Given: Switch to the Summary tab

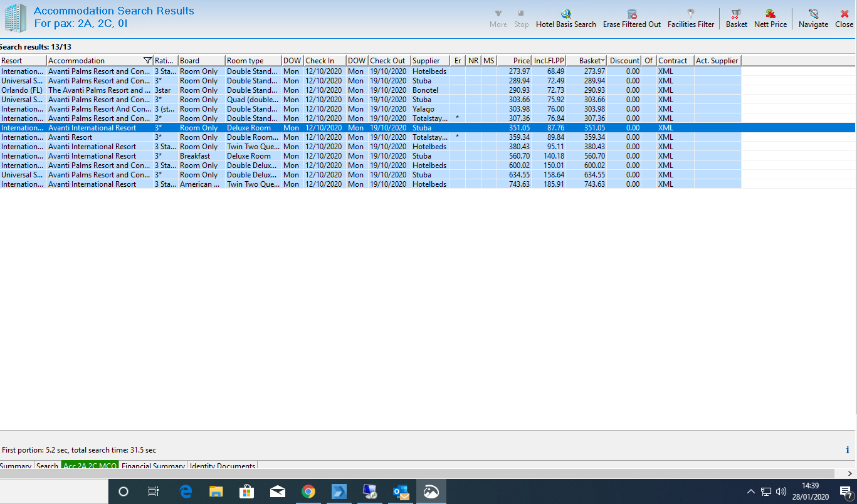Looking at the screenshot, I should (x=16, y=466).
